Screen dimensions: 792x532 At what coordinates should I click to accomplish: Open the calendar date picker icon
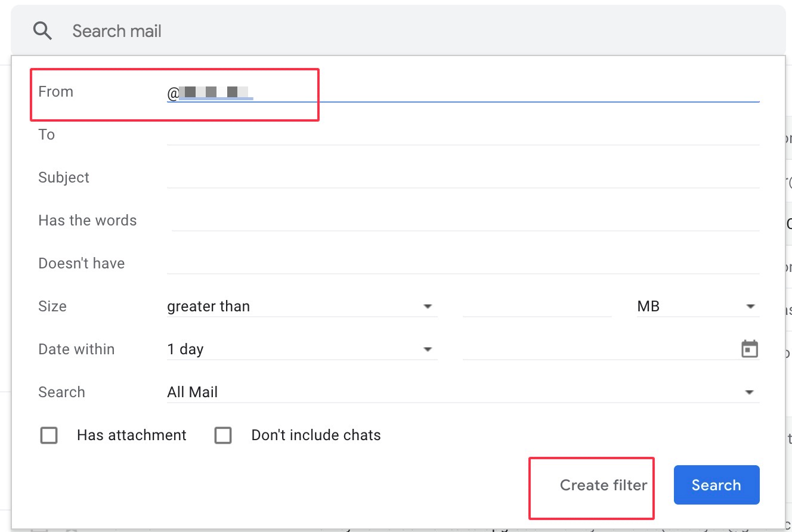tap(749, 349)
